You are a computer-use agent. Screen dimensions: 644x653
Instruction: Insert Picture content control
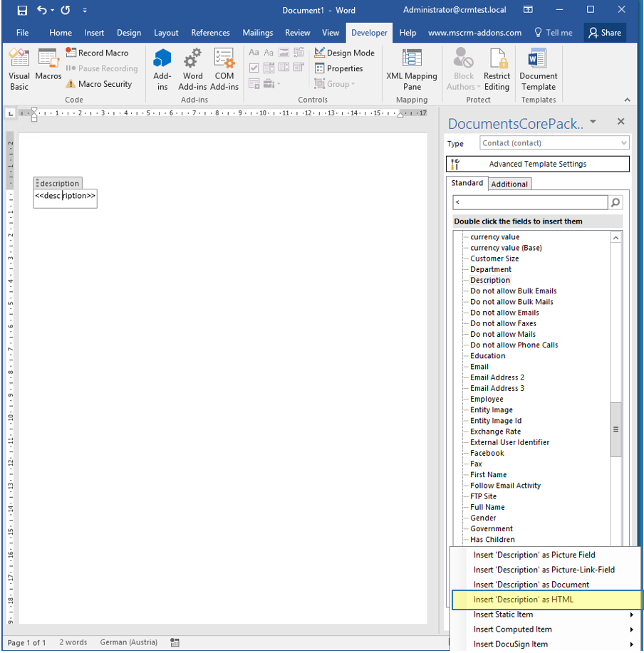[284, 53]
